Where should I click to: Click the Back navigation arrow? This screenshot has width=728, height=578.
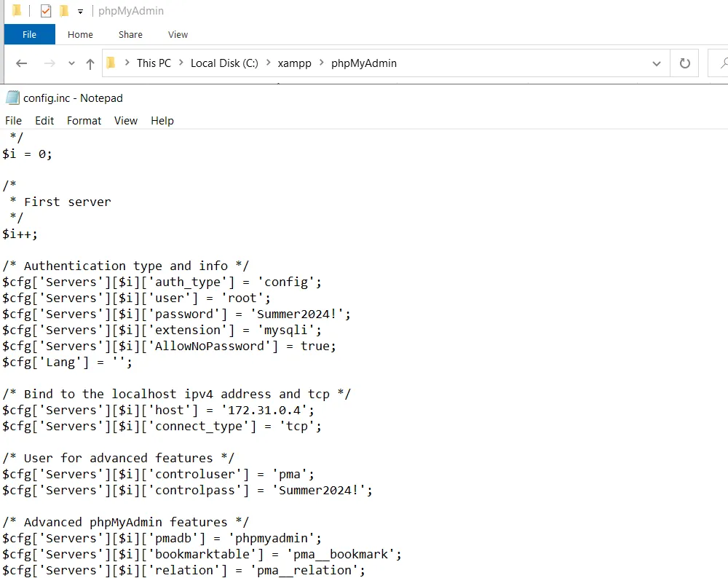pyautogui.click(x=21, y=63)
